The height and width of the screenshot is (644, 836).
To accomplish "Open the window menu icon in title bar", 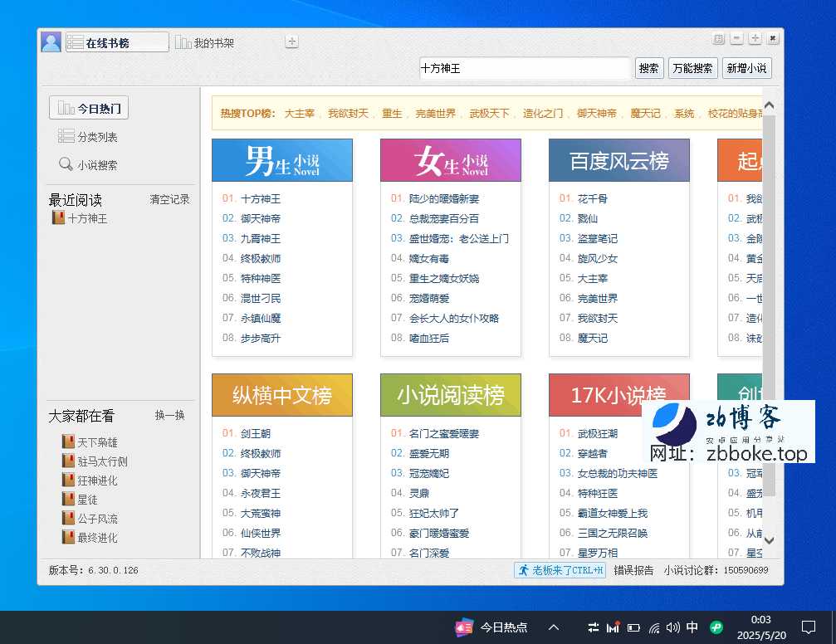I will (718, 38).
